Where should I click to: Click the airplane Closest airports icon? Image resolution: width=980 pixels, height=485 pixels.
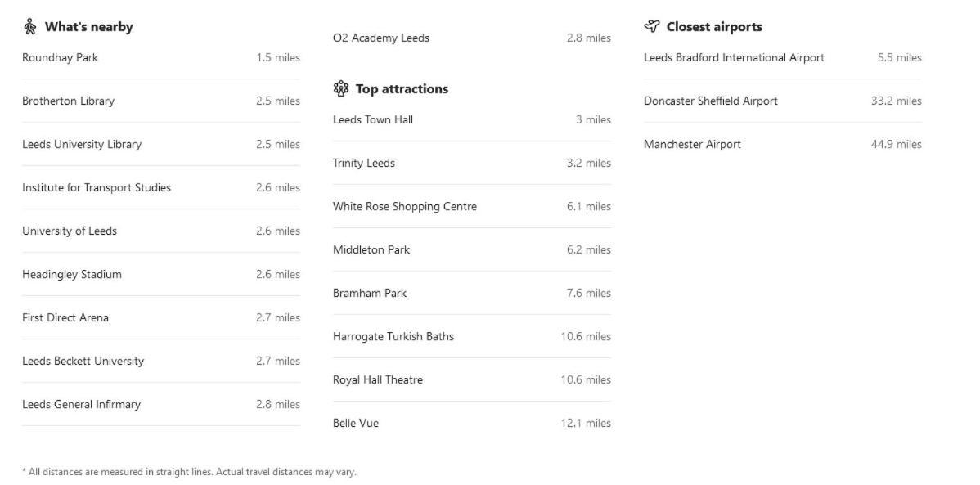coord(652,26)
